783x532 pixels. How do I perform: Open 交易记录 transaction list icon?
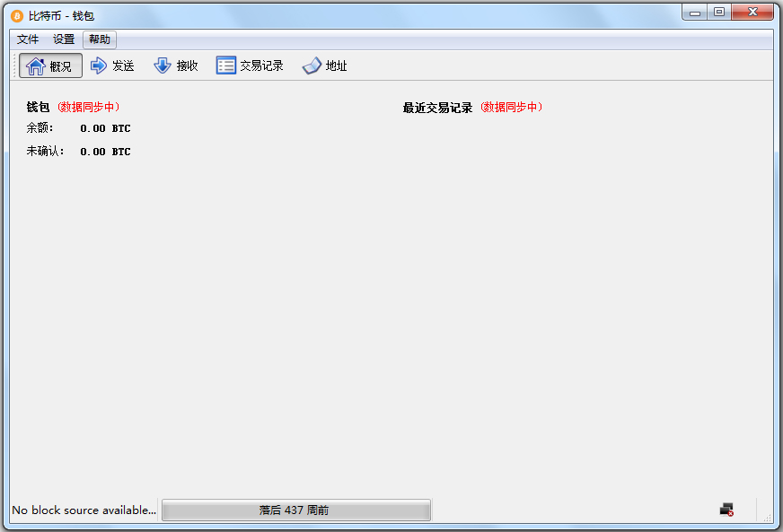coord(225,65)
